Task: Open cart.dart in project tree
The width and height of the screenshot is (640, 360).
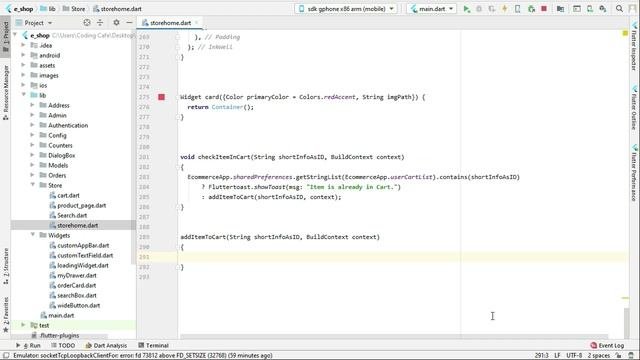Action: (68, 196)
